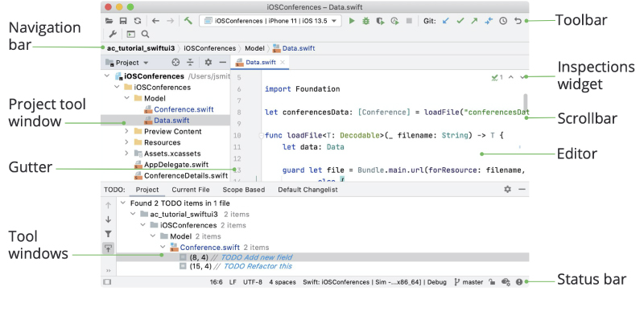
Task: Click the master Git branch widget
Action: 469,282
